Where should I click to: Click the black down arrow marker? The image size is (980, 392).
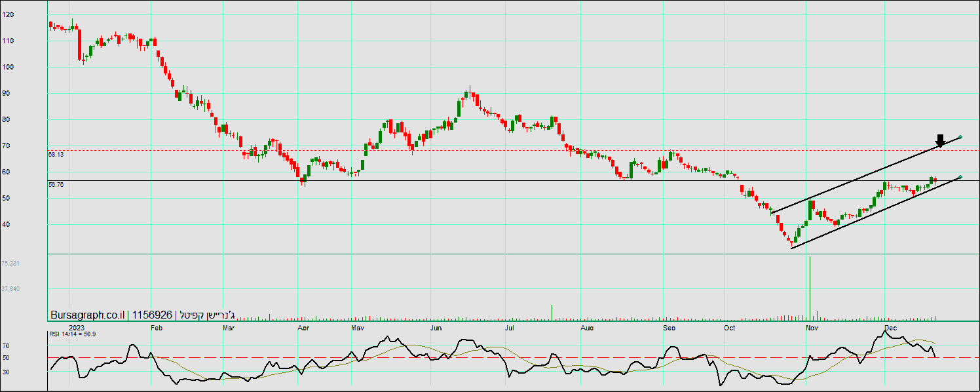click(x=940, y=140)
